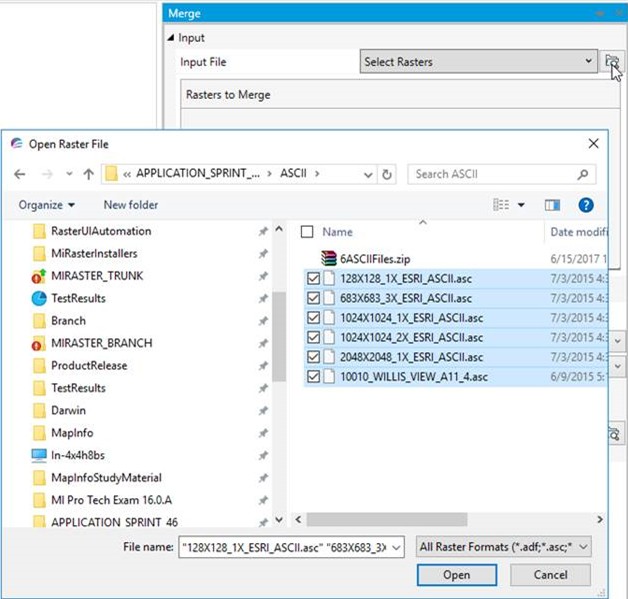
Task: Open the Organize menu
Action: (x=46, y=205)
